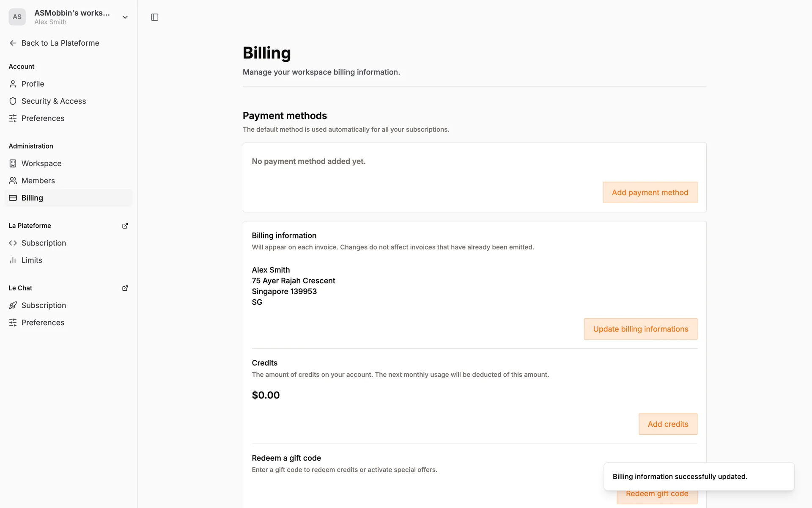Open La Plateforme Subscription page
812x508 pixels.
(44, 243)
